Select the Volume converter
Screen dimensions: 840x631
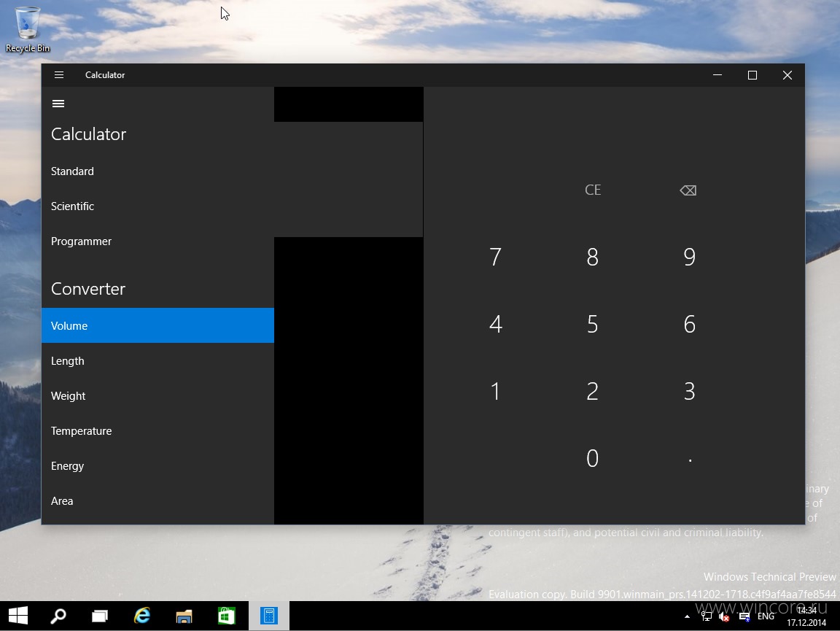click(x=157, y=325)
